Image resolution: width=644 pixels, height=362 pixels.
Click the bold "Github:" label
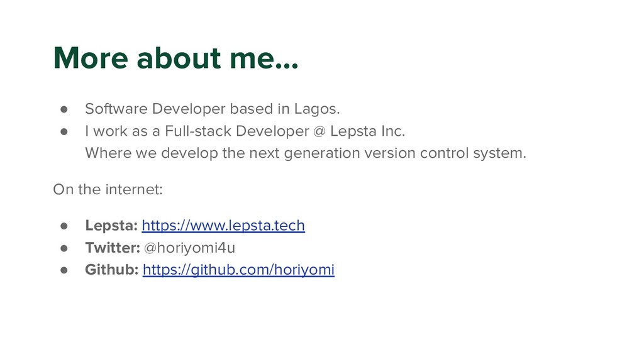click(x=112, y=270)
